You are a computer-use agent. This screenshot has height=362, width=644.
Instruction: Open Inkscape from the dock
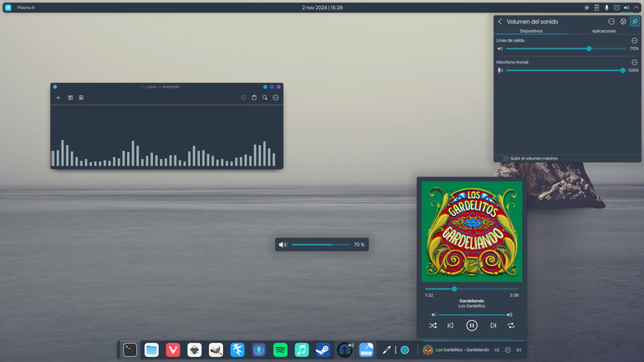(x=194, y=350)
